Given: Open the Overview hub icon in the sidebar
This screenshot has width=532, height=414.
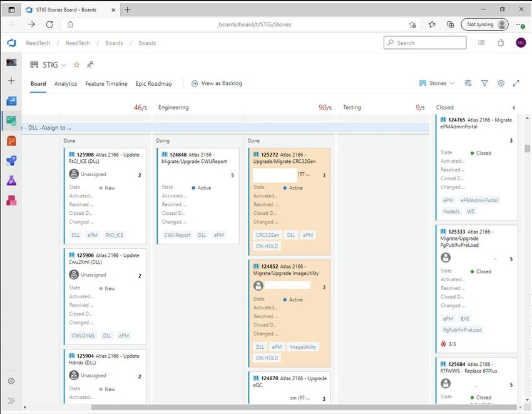Looking at the screenshot, I should tap(11, 101).
